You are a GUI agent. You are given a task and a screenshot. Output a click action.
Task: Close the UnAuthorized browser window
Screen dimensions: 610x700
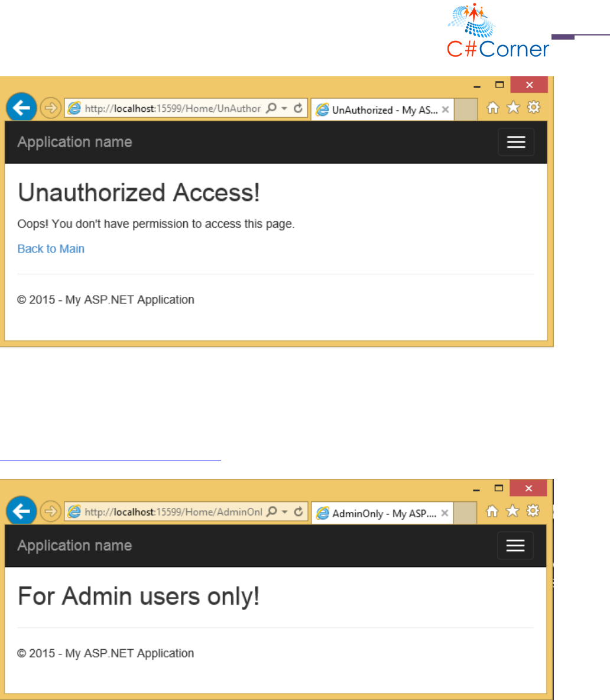529,85
